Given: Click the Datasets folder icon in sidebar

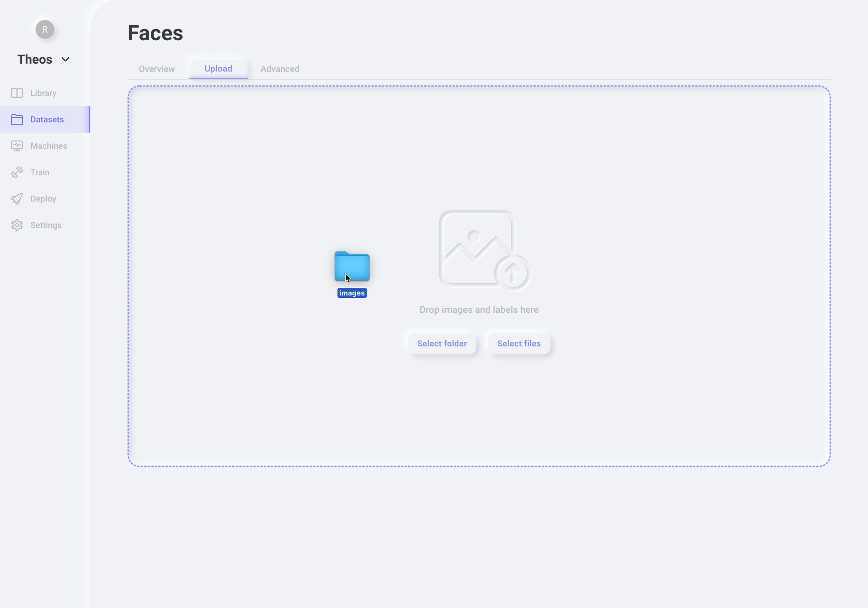Looking at the screenshot, I should coord(17,120).
